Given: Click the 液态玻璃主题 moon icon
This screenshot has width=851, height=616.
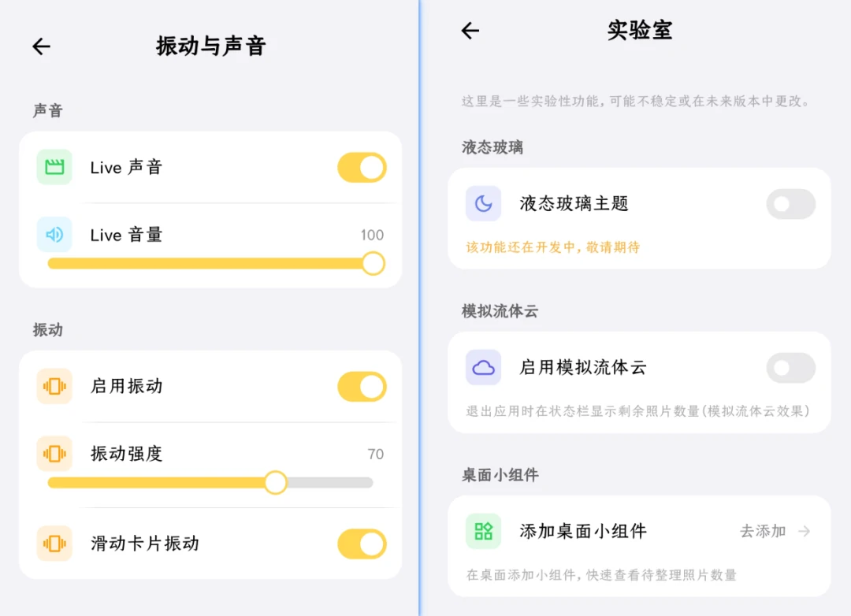Looking at the screenshot, I should point(483,204).
